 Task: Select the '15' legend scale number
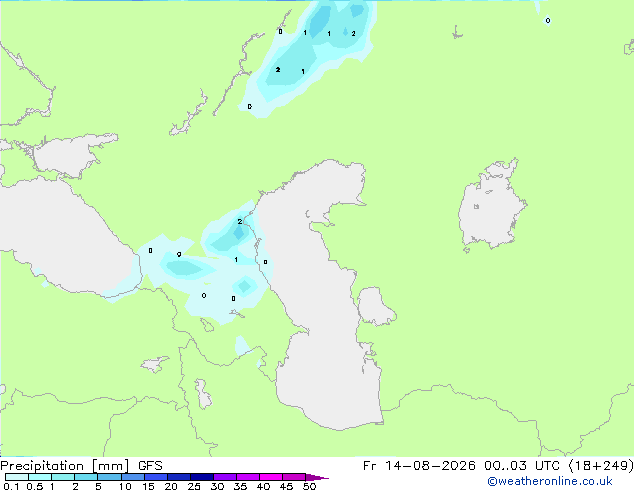tap(148, 486)
